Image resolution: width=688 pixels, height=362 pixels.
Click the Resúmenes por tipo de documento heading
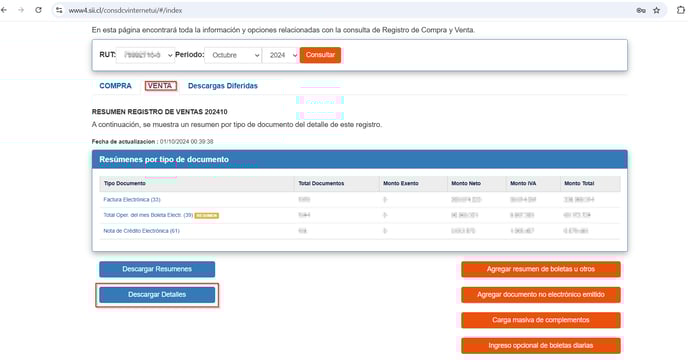tap(164, 160)
